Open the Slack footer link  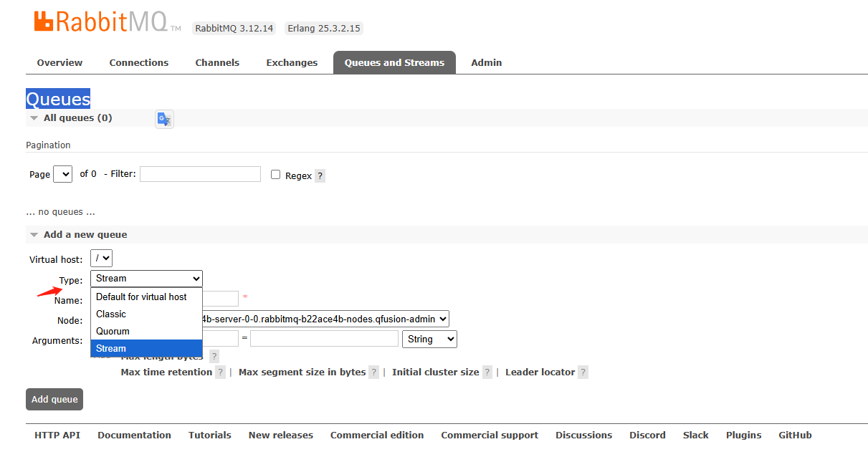(696, 435)
